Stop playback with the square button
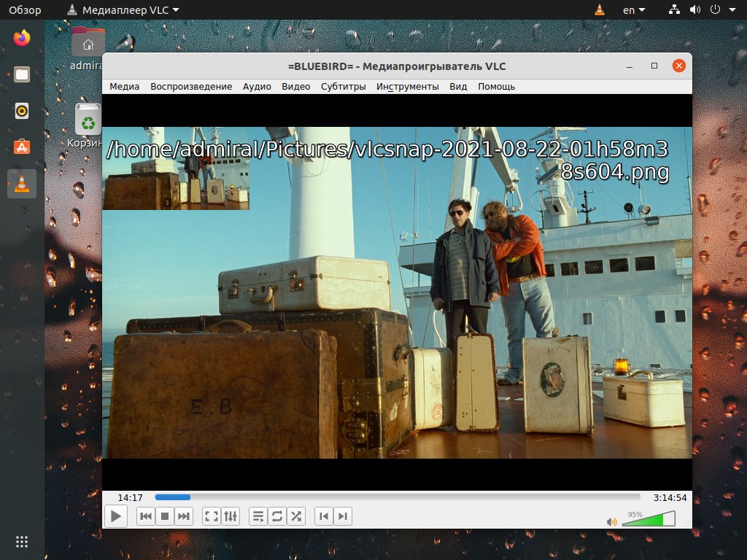This screenshot has width=747, height=560. coord(165,516)
